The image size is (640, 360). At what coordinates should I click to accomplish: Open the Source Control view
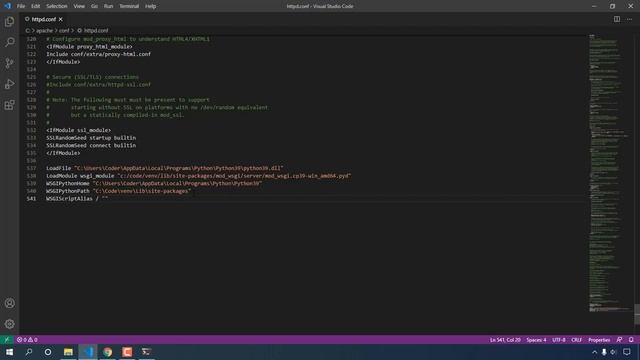(x=9, y=63)
